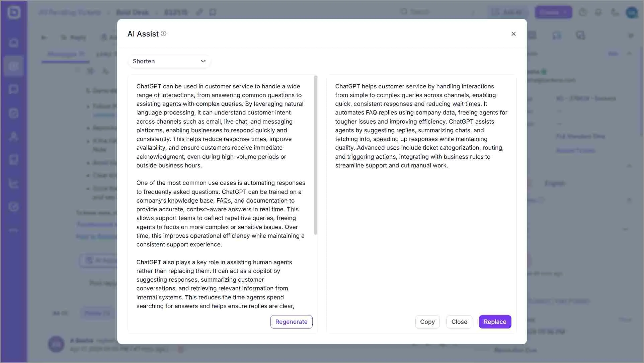Open the Shorten action dropdown
This screenshot has height=363, width=644.
pos(169,61)
